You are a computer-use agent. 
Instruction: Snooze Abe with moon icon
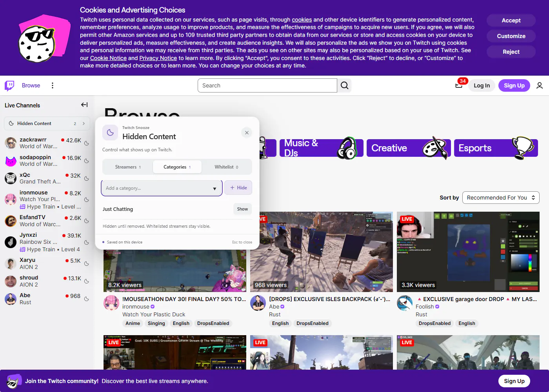click(x=87, y=299)
